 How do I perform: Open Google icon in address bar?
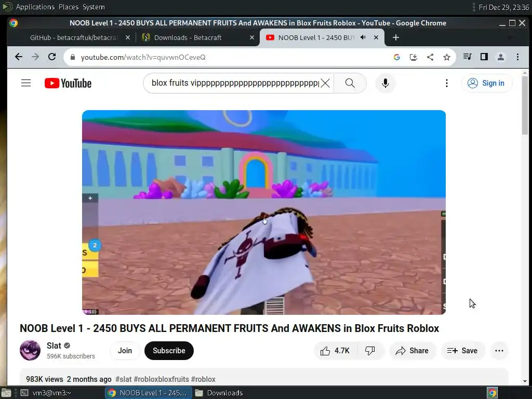tap(396, 57)
